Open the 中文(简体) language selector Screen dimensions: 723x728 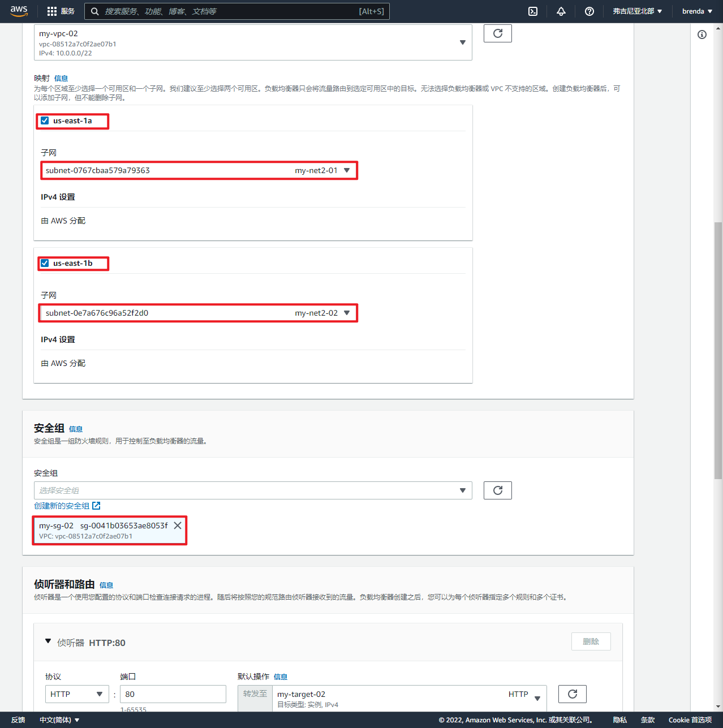click(59, 720)
